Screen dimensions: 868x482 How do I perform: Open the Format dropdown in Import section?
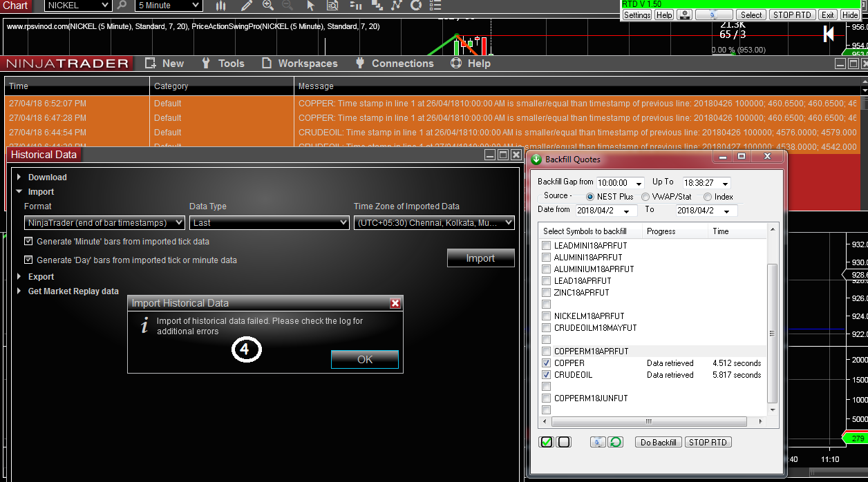104,223
